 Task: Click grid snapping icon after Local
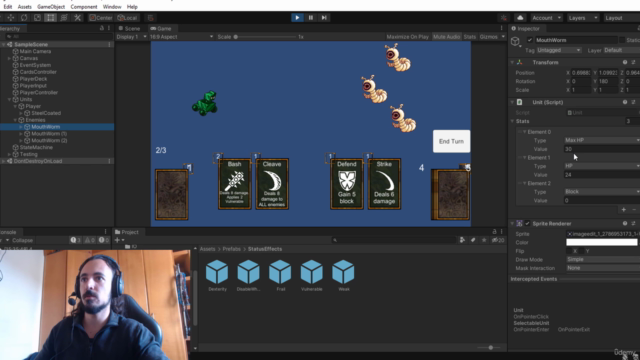pyautogui.click(x=150, y=18)
